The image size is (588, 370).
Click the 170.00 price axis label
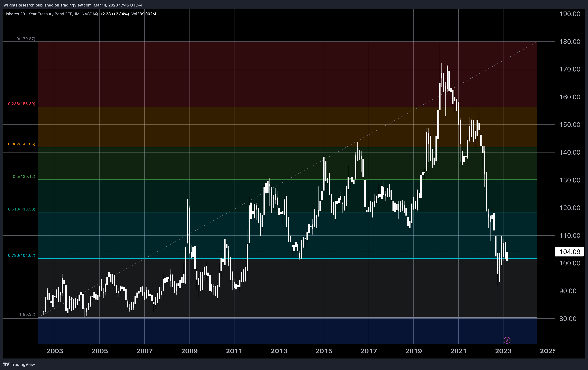(x=570, y=69)
